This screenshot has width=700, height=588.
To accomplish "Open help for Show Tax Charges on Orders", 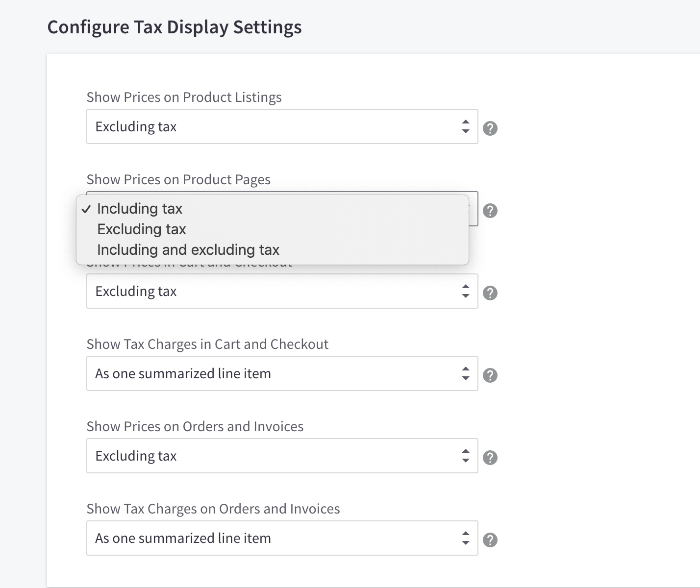I will tap(490, 539).
